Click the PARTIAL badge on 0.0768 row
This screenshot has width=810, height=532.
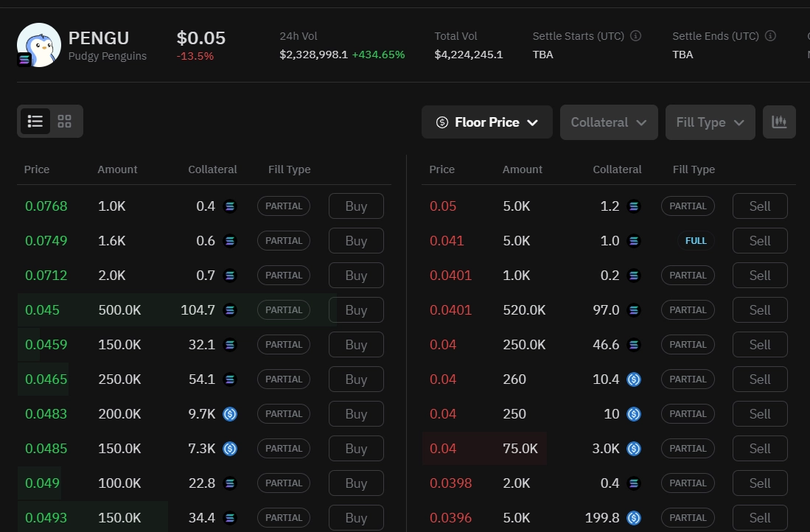(x=284, y=206)
